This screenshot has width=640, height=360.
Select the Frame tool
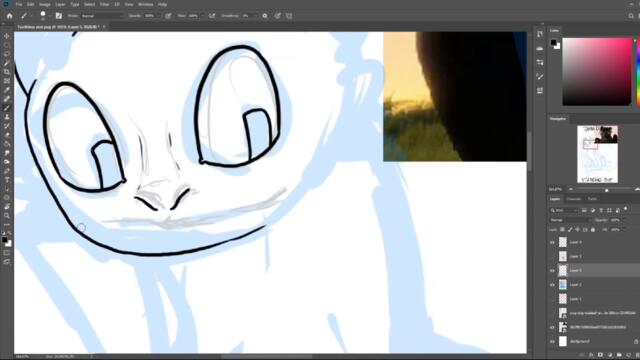[x=7, y=81]
